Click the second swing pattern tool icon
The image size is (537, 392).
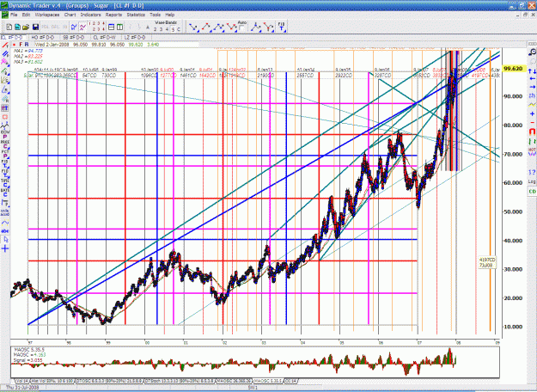[x=206, y=27]
